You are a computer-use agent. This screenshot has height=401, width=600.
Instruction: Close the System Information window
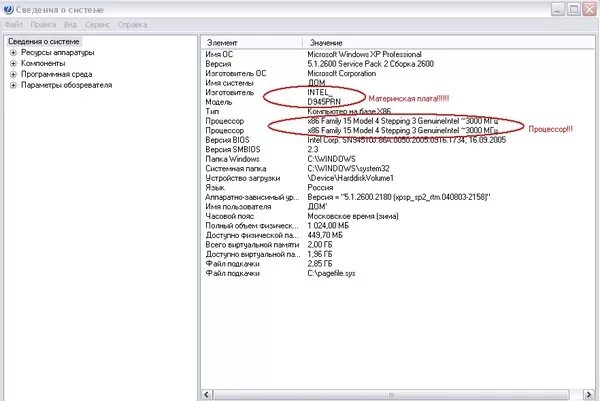[589, 9]
